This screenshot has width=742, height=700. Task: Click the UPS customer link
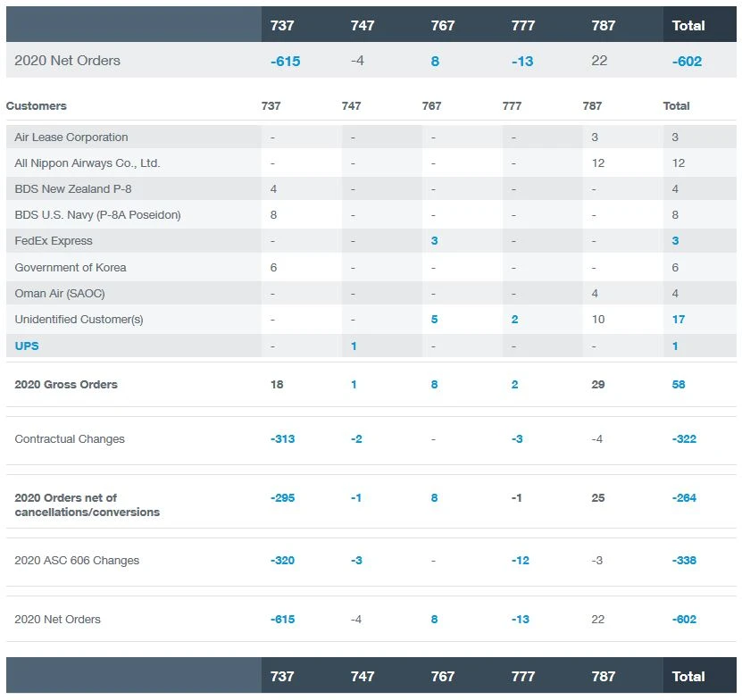pyautogui.click(x=27, y=346)
